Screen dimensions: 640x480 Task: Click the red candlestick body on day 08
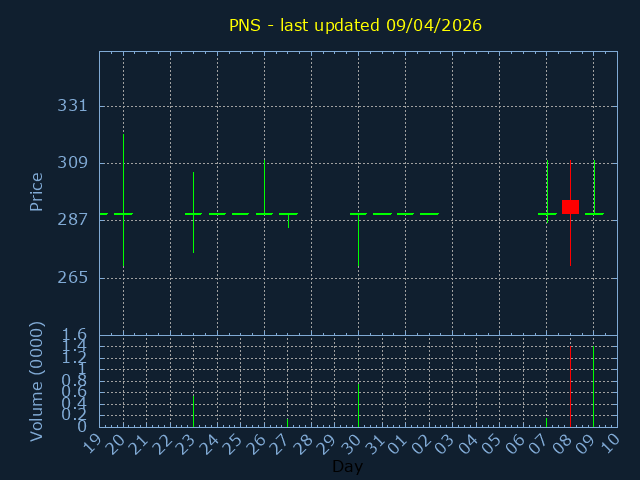[570, 206]
